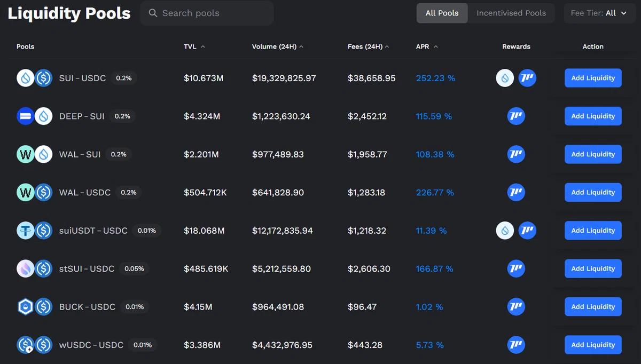Image resolution: width=641 pixels, height=364 pixels.
Task: Sort by Volume (24H) column
Action: click(x=278, y=46)
